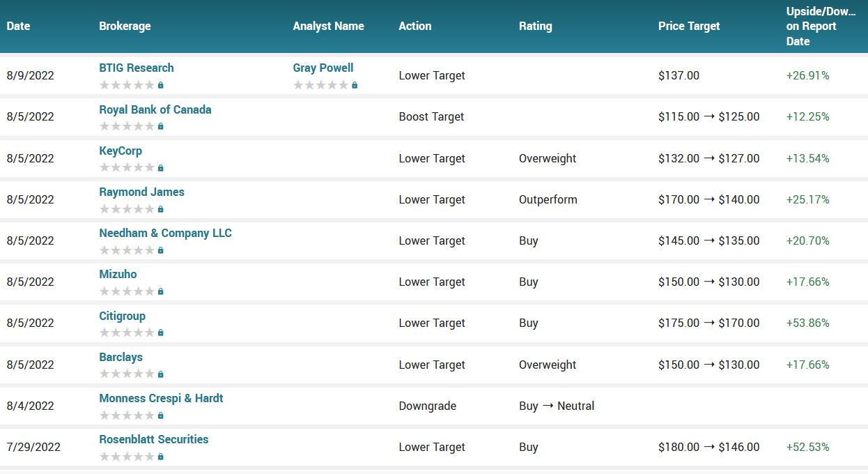Select the 8/9/2022 date cell
The height and width of the screenshot is (474, 868).
(x=30, y=75)
